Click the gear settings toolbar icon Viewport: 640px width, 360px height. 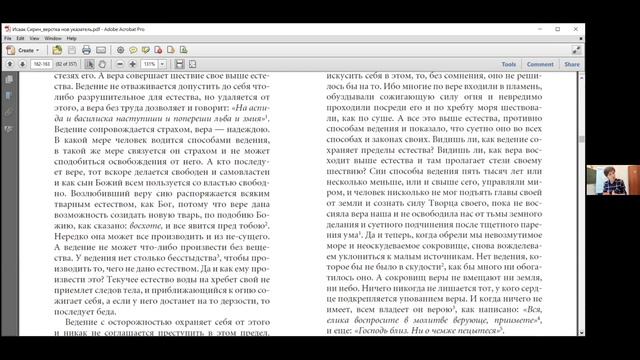point(120,50)
